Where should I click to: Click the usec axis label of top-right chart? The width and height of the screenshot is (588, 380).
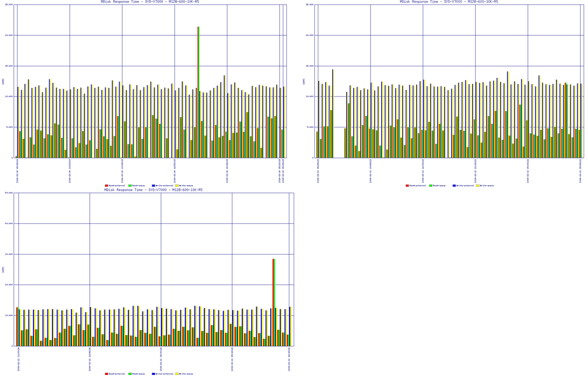304,81
